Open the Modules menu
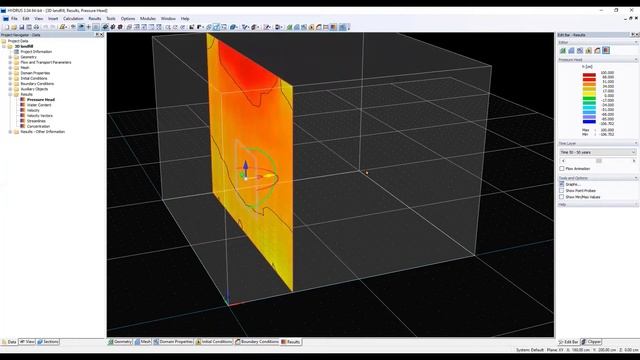Screen dimensions: 640x360 (x=148, y=19)
